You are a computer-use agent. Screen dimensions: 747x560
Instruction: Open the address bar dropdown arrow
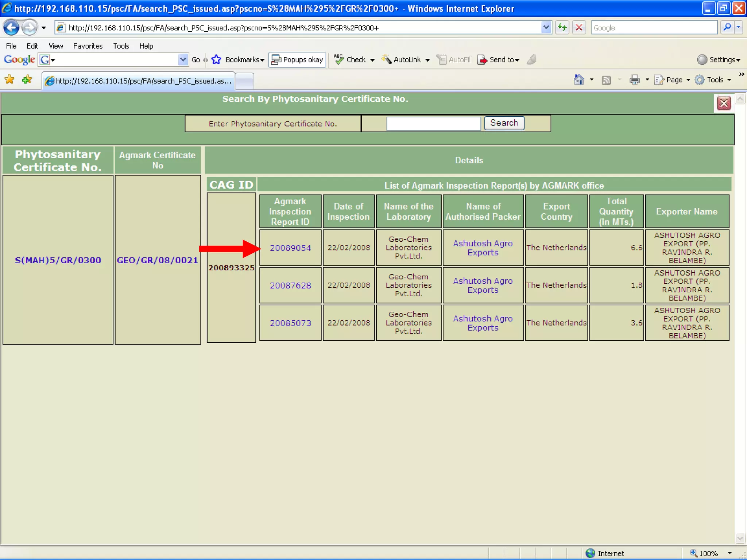[546, 28]
